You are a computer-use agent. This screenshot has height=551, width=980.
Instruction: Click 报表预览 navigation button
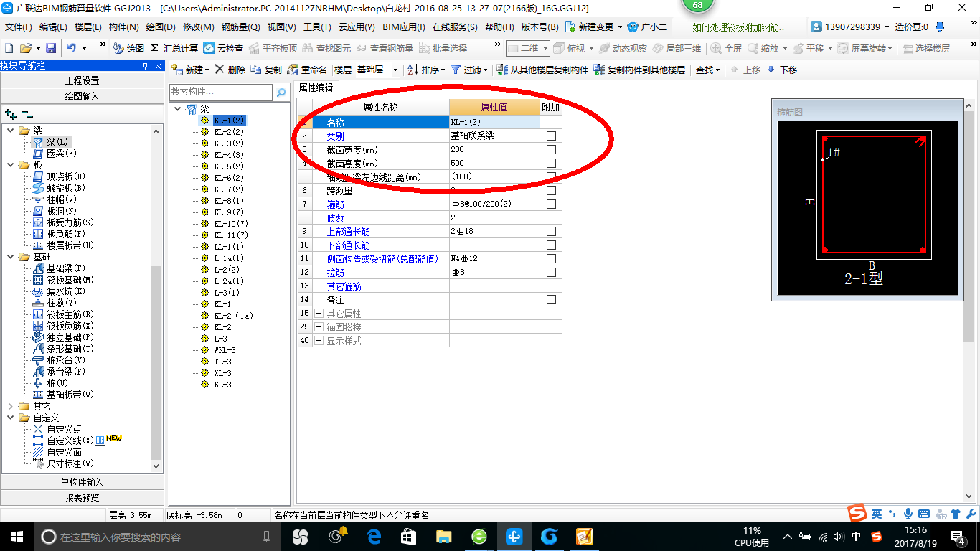82,498
